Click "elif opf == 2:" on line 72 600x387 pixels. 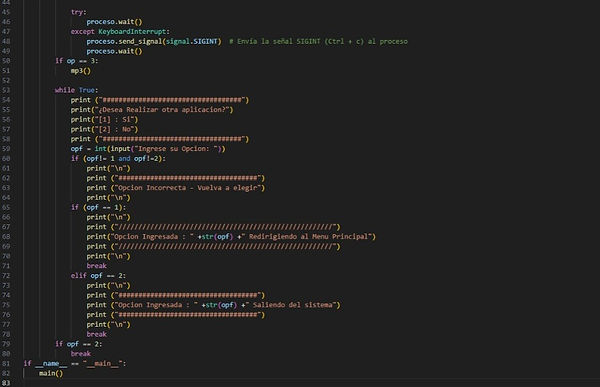point(98,276)
